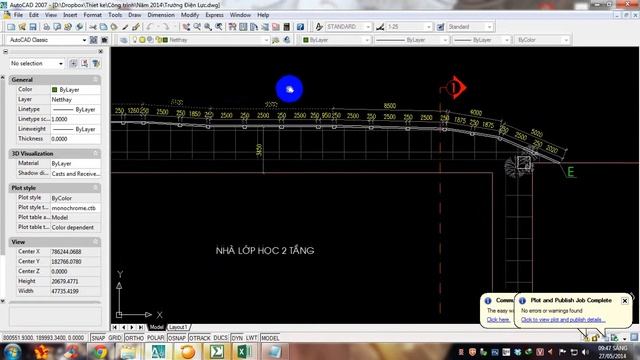640x360 pixels.
Task: Toggle LWT lineweight display
Action: [251, 338]
